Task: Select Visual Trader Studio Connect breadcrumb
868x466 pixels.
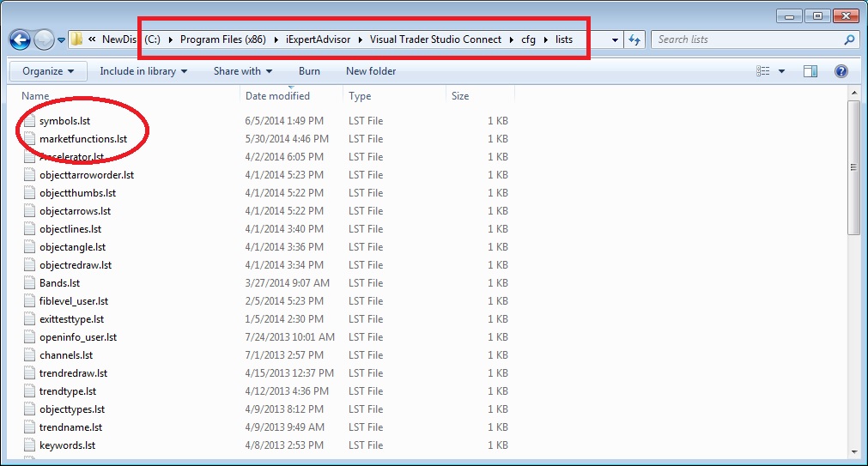Action: [435, 39]
